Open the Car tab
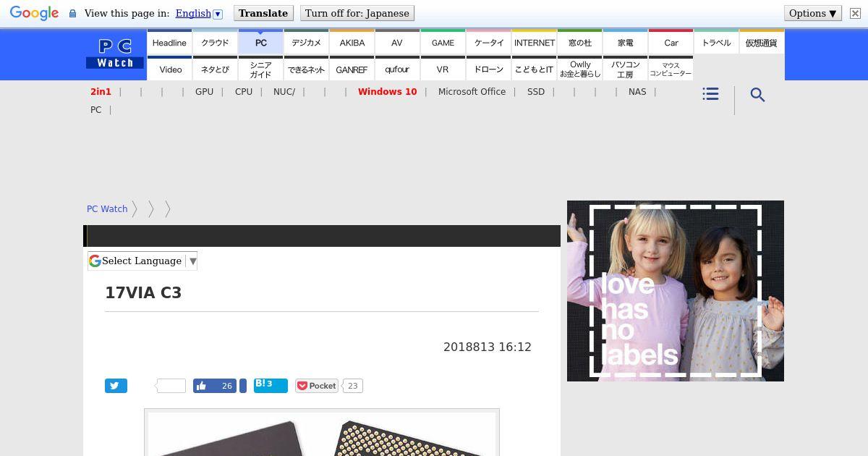868x456 pixels. click(671, 42)
